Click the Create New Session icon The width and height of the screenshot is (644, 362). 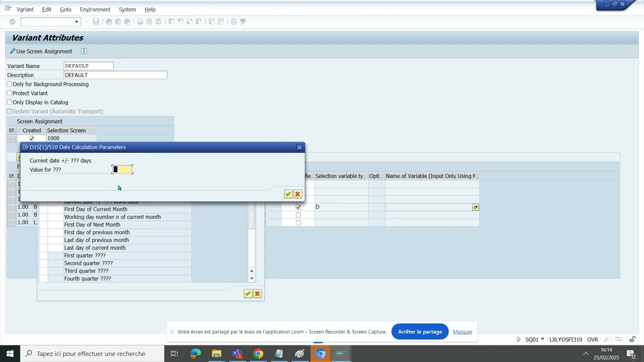tap(212, 22)
